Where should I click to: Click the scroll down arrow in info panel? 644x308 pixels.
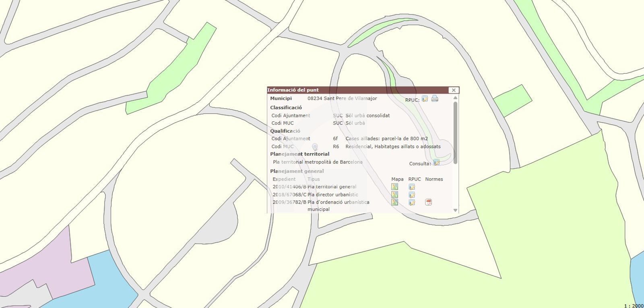coord(455,210)
